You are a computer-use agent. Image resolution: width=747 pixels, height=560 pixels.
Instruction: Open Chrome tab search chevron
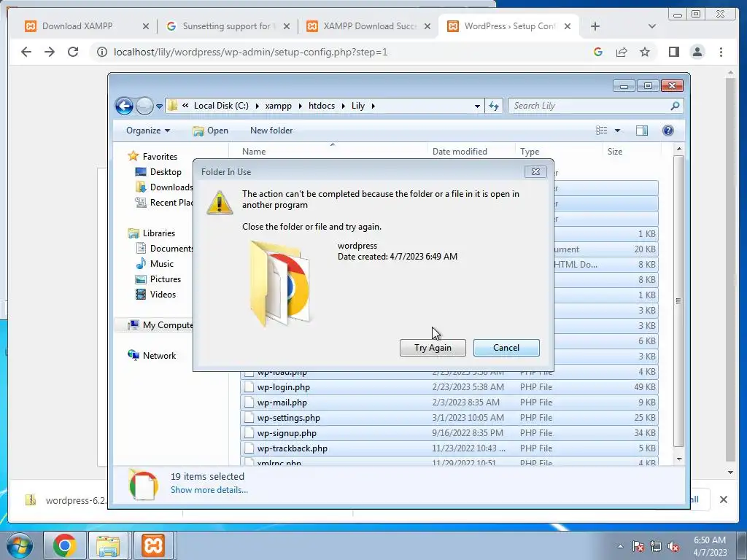652,26
